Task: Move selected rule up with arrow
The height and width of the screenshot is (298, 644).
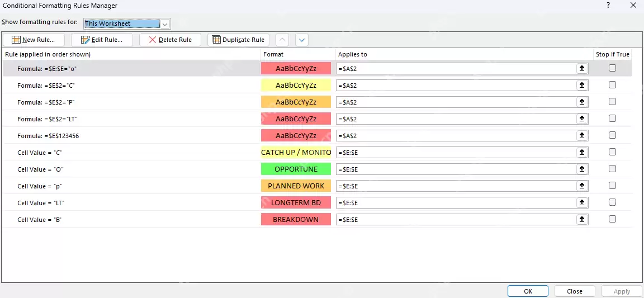Action: [282, 40]
